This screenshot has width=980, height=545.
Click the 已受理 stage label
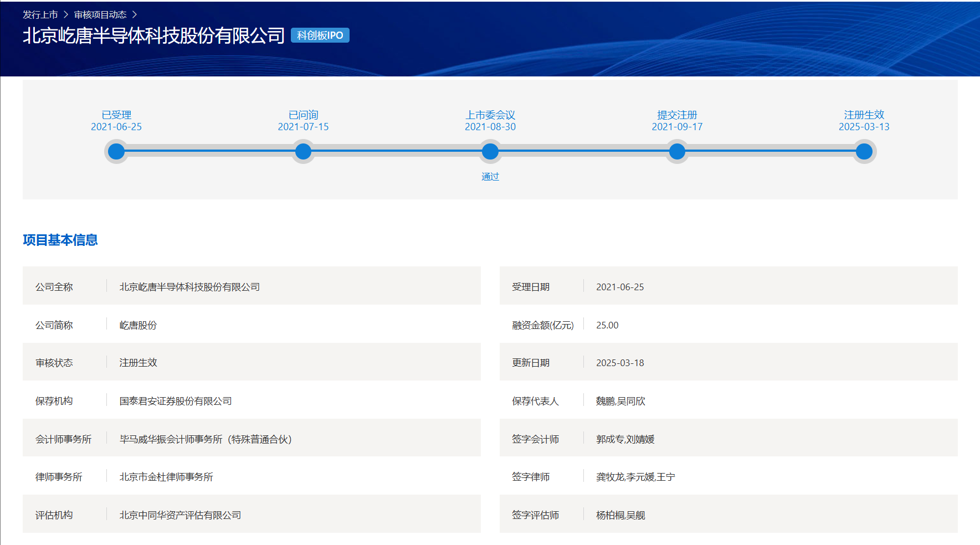pyautogui.click(x=116, y=115)
